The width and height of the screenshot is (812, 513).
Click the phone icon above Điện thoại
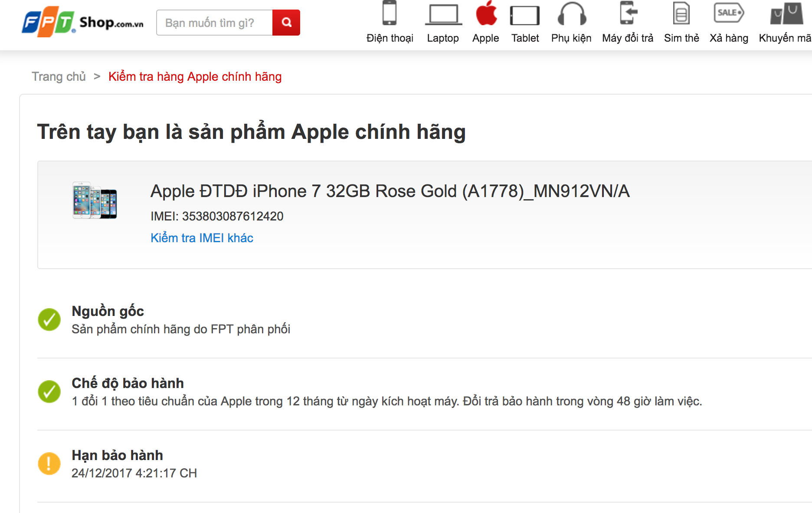pos(390,13)
